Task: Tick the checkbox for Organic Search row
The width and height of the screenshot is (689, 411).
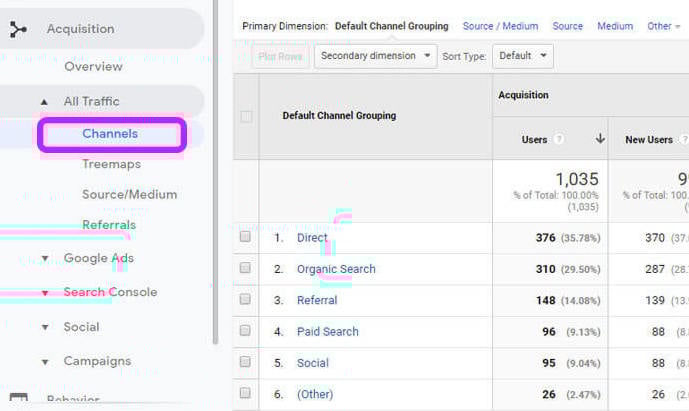Action: coord(245,268)
